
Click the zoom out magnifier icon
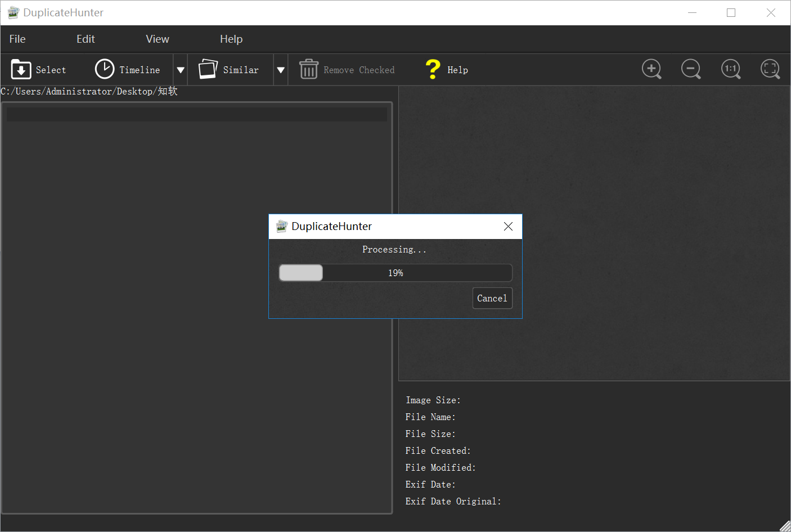(691, 69)
